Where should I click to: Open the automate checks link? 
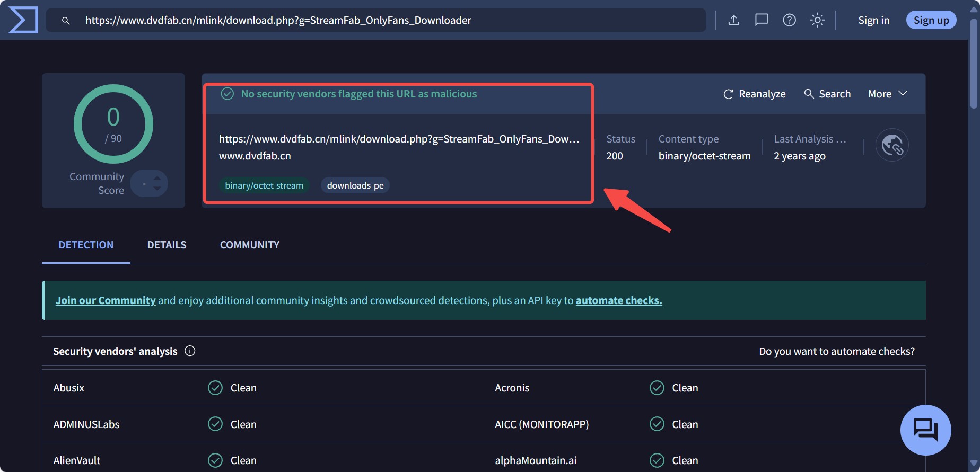pyautogui.click(x=618, y=300)
